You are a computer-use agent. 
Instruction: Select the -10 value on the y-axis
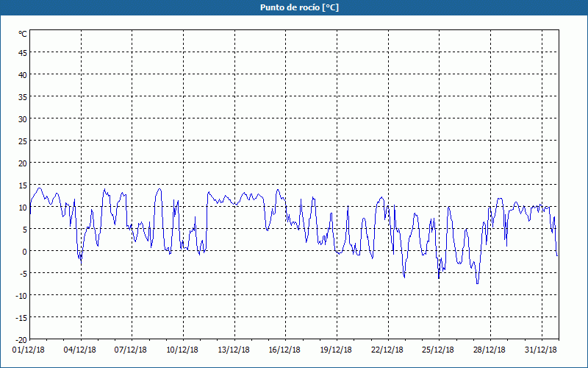tap(21, 296)
